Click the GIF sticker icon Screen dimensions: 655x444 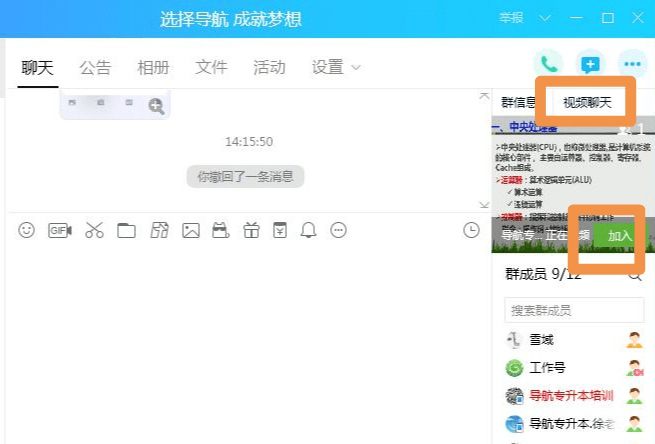tap(60, 230)
